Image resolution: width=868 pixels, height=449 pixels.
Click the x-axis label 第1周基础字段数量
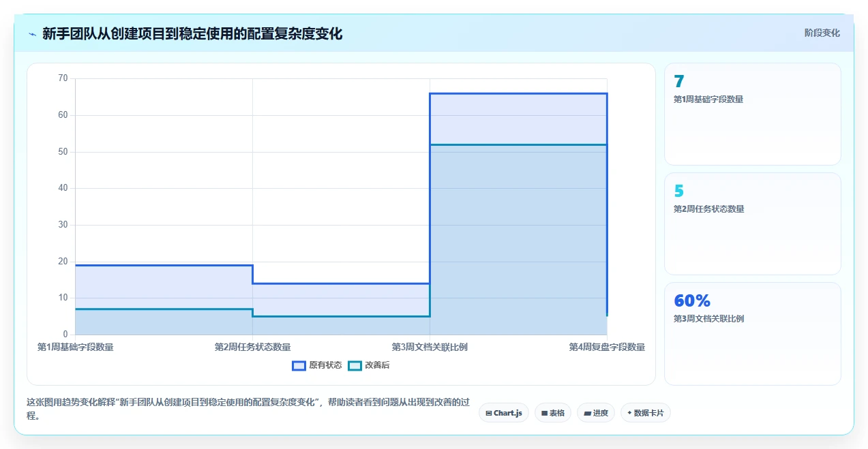click(x=75, y=347)
